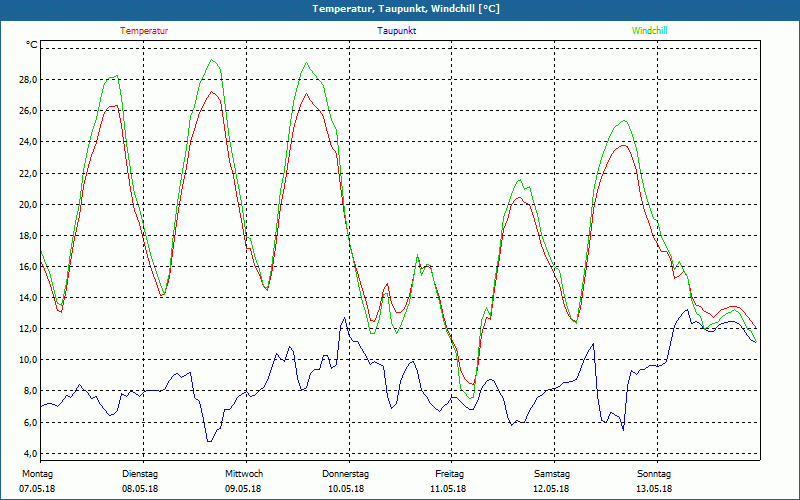Screen dimensions: 800x500
Task: Click the 11.05.18 date label
Action: 448,489
